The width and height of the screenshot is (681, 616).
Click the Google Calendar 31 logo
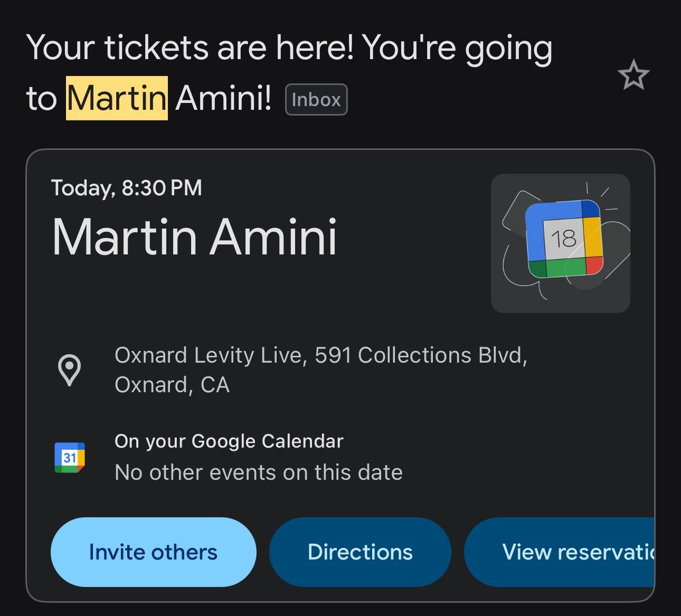pos(70,457)
